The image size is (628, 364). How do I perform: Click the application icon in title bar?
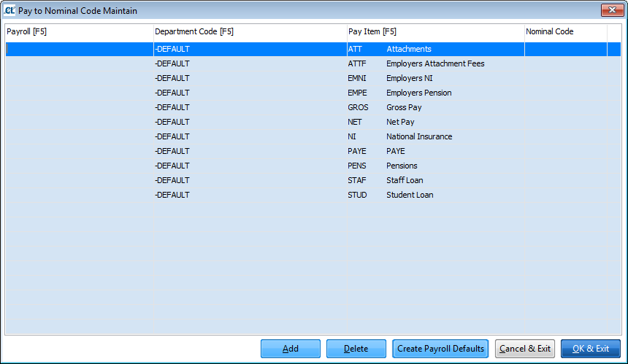tap(9, 11)
